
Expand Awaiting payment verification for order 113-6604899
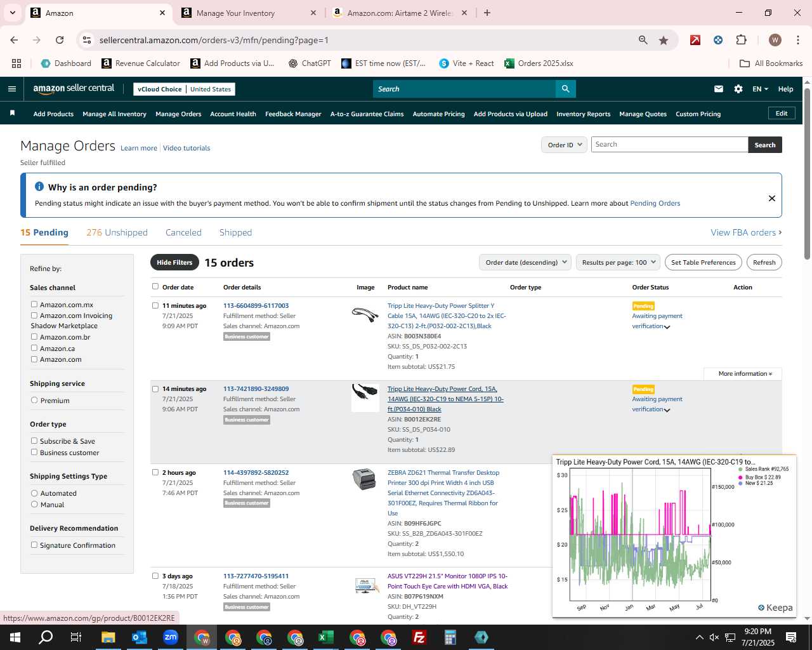(x=667, y=327)
